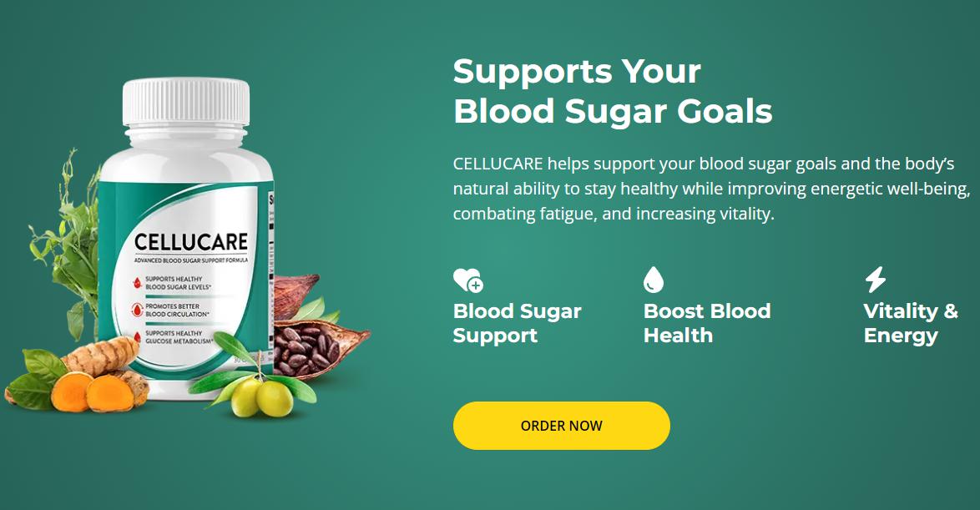Click the lightning bolt icon
Image resolution: width=980 pixels, height=510 pixels.
pos(875,280)
